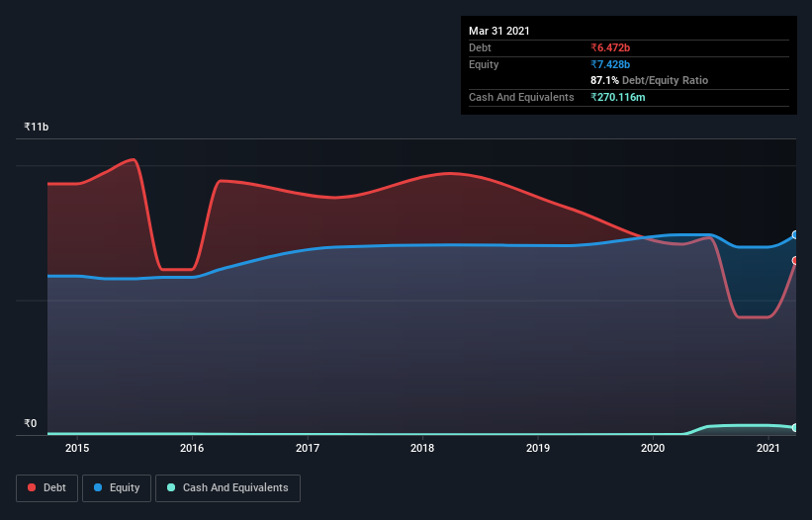The width and height of the screenshot is (812, 520).
Task: Click the 87.1% Debt/Equity Ratio text
Action: click(650, 80)
